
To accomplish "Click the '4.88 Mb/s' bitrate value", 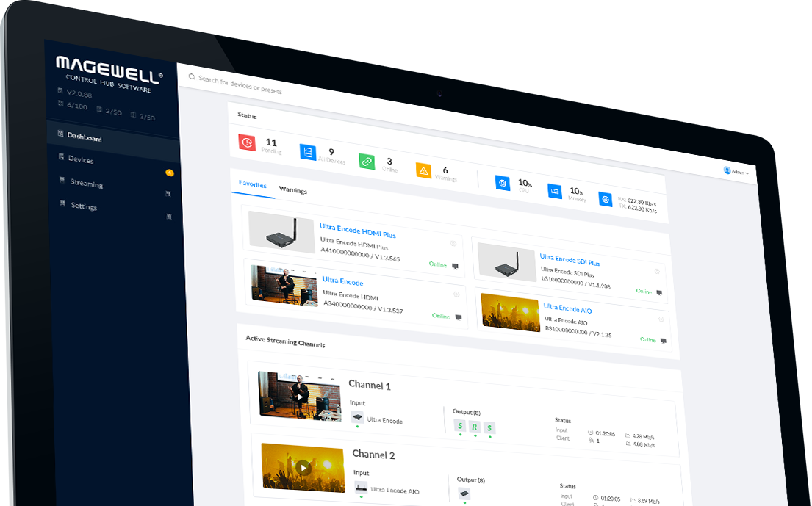I will click(x=644, y=444).
